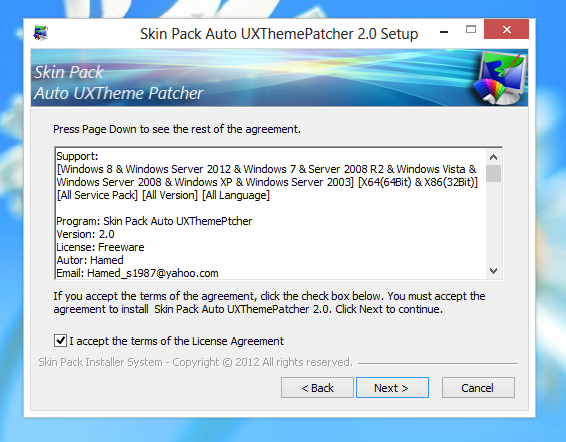Image resolution: width=566 pixels, height=442 pixels.
Task: Click the 'Support:' heading in the agreement
Action: click(77, 156)
